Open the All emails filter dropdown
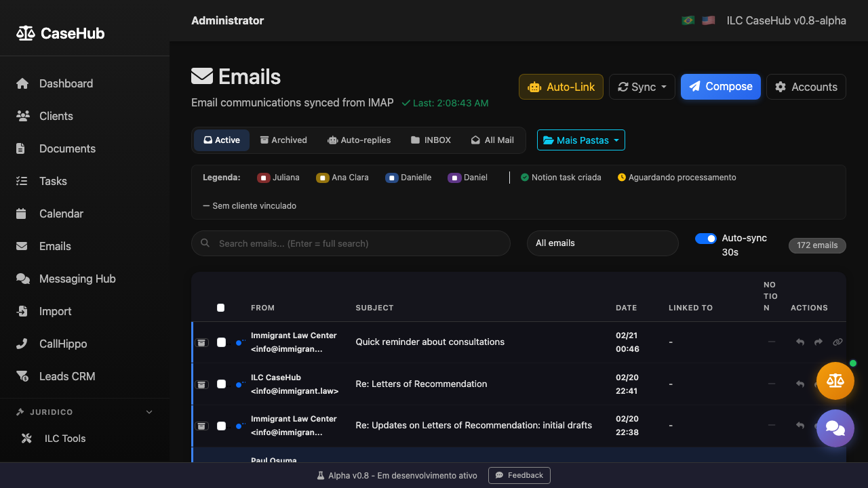Viewport: 868px width, 488px height. point(602,243)
